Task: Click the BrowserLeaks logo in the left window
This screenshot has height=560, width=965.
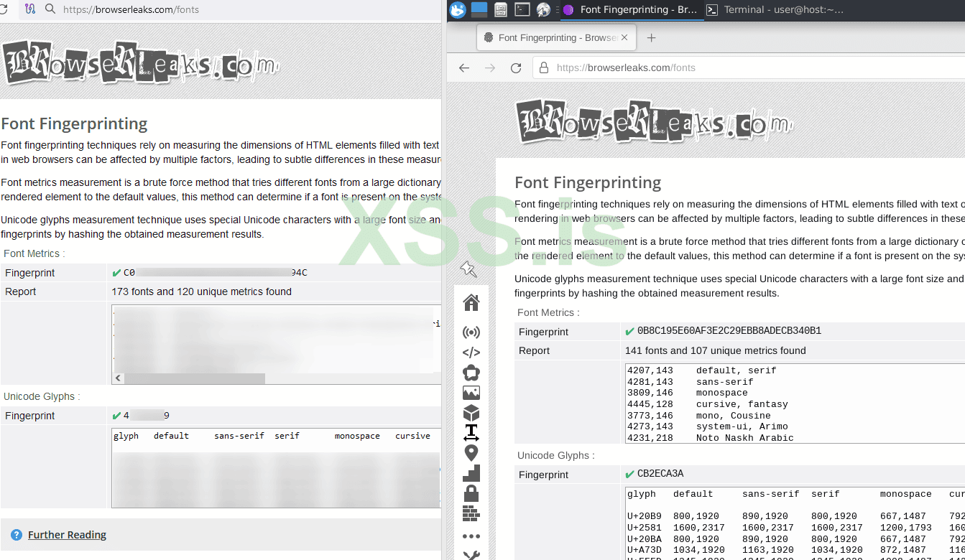Action: [139, 62]
